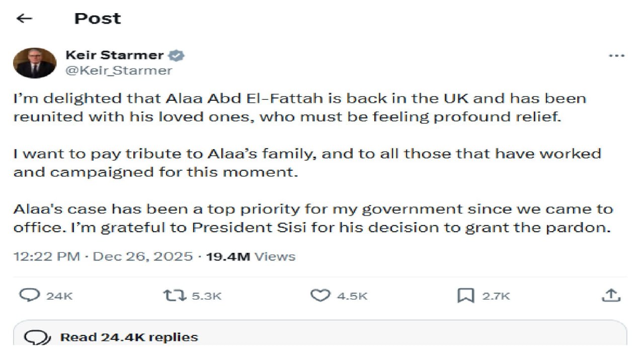Open the @Keir_Starmer handle link
The width and height of the screenshot is (644, 348).
[x=119, y=71]
